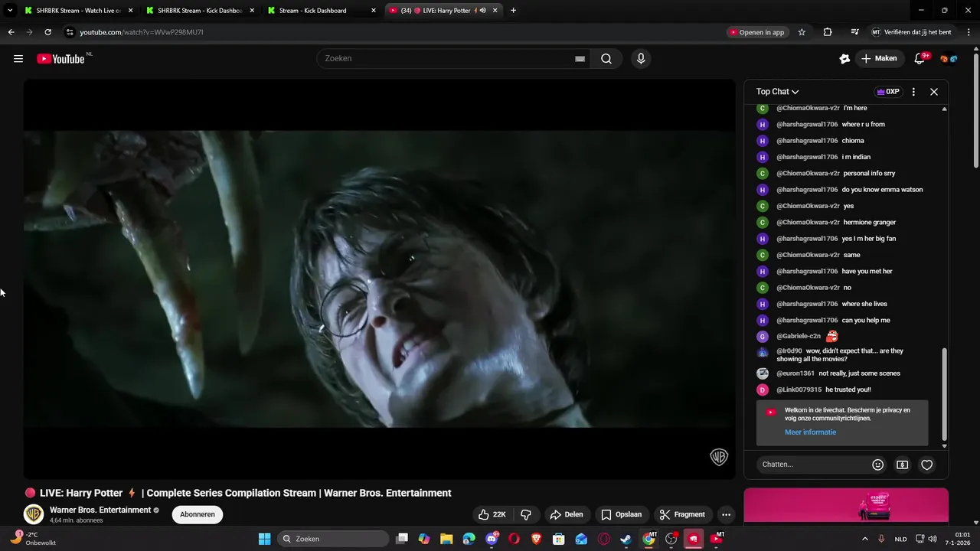Click the page vertical scrollbar
980x551 pixels.
click(976, 109)
